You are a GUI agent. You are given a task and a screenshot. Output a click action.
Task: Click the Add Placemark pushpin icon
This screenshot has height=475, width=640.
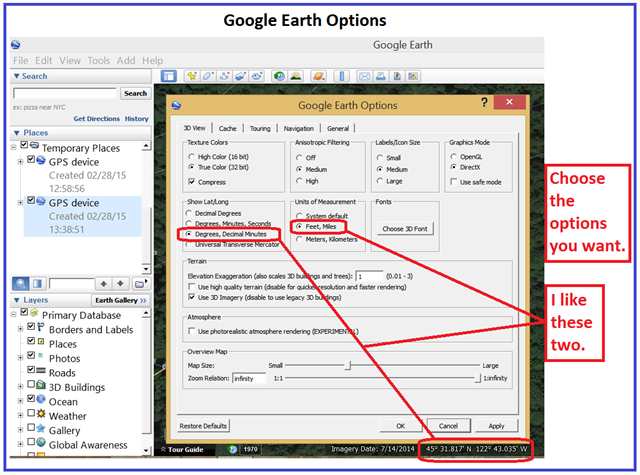point(190,76)
